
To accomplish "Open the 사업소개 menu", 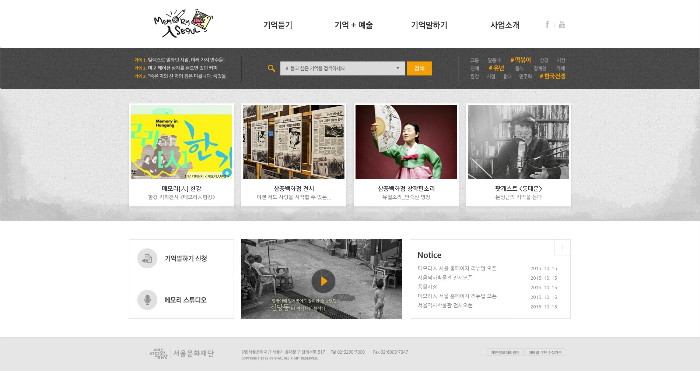I will tap(505, 25).
